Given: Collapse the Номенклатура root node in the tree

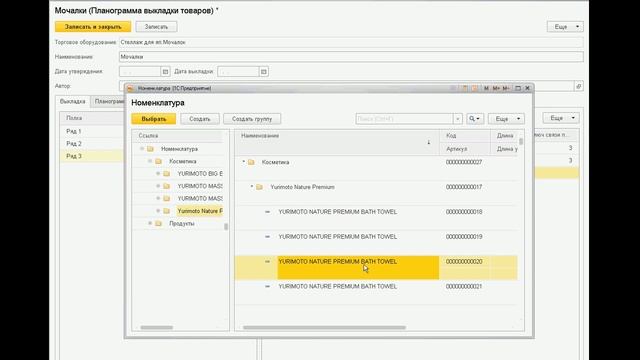Looking at the screenshot, I should [x=142, y=149].
